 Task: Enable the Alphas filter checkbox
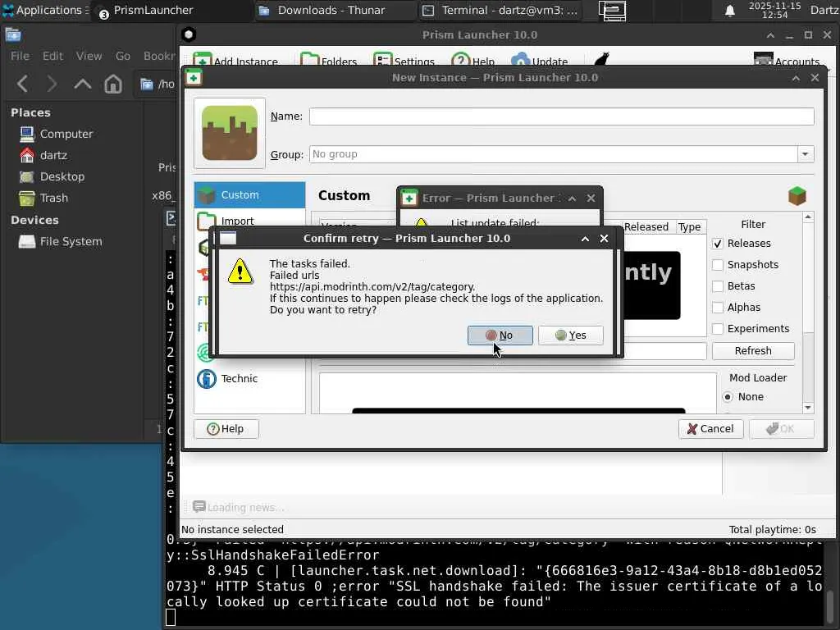coord(717,308)
